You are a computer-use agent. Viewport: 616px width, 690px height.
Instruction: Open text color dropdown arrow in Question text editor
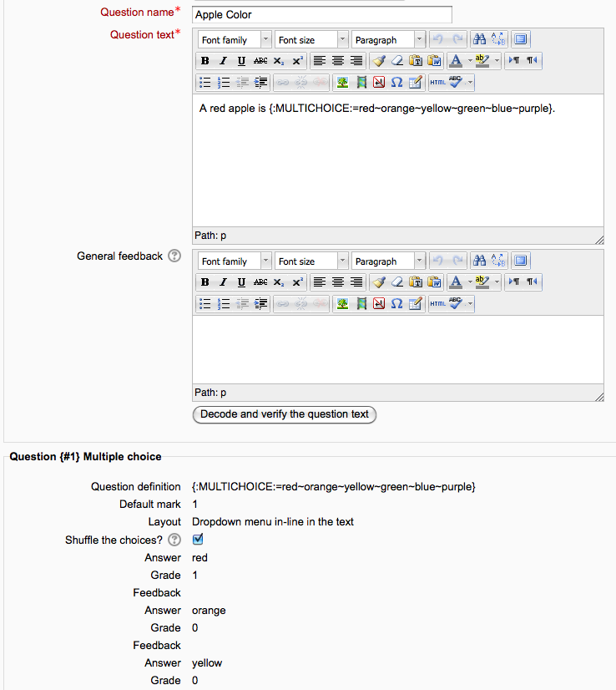[470, 61]
